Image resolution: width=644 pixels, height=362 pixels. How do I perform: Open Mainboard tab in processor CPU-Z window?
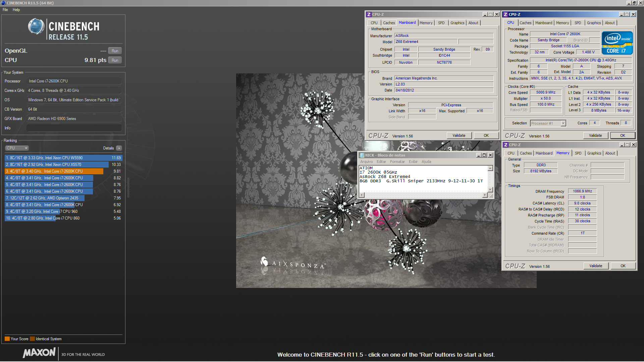point(543,23)
